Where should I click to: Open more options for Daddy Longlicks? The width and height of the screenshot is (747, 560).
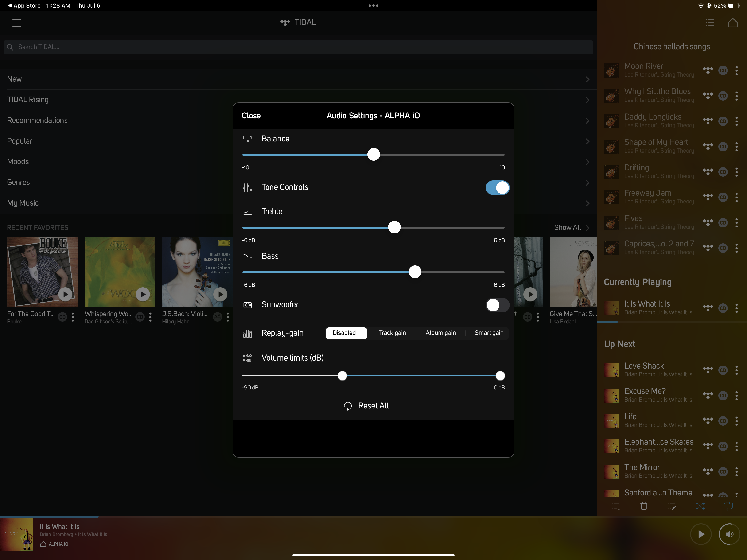tap(736, 121)
